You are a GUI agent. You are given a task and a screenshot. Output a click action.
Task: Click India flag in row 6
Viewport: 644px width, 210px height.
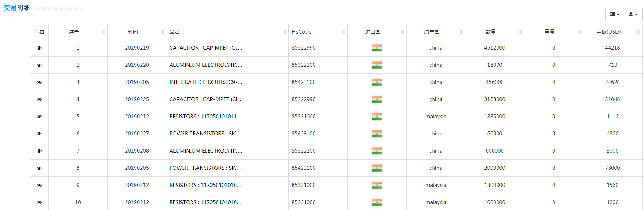377,134
